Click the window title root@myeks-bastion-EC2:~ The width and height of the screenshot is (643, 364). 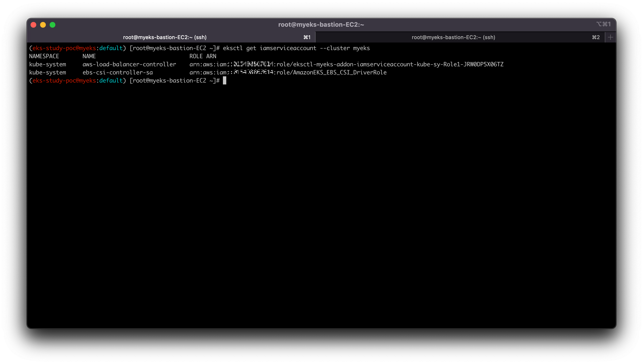tap(321, 25)
